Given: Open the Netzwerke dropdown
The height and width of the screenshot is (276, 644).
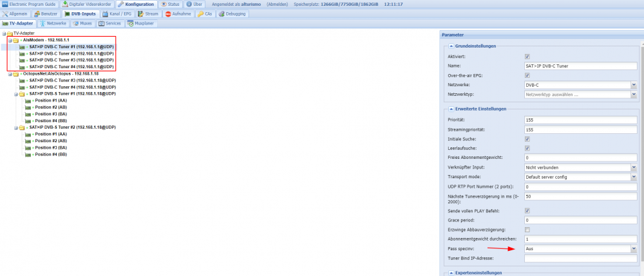Looking at the screenshot, I should (633, 85).
